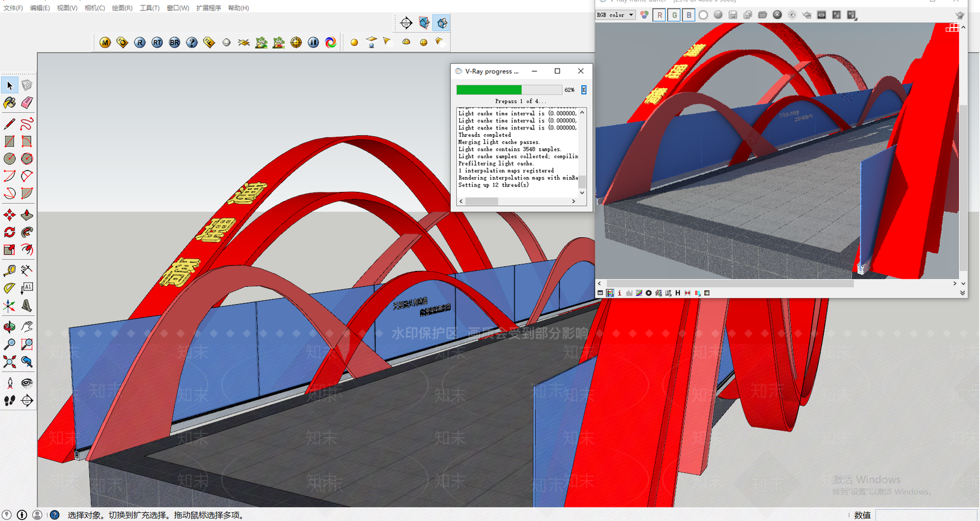Open V-Ray material editor M icon
The height and width of the screenshot is (521, 980).
[x=105, y=42]
